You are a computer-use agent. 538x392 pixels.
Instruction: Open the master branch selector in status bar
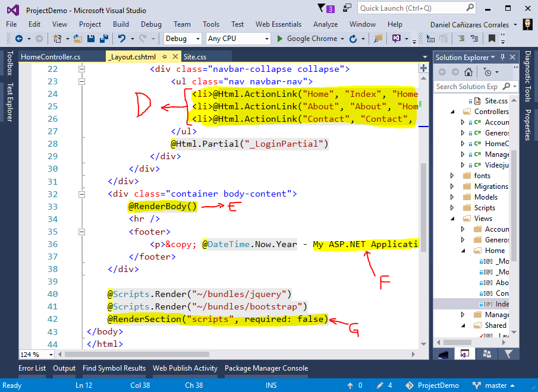click(494, 385)
